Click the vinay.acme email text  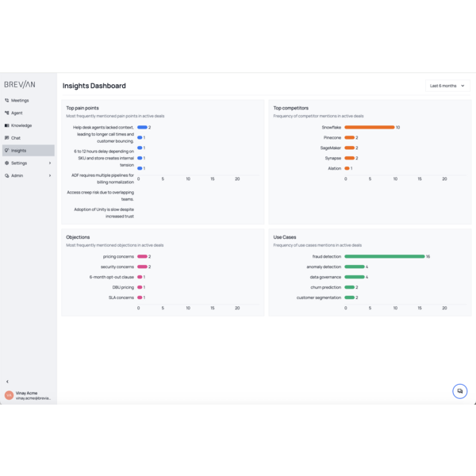coord(33,398)
